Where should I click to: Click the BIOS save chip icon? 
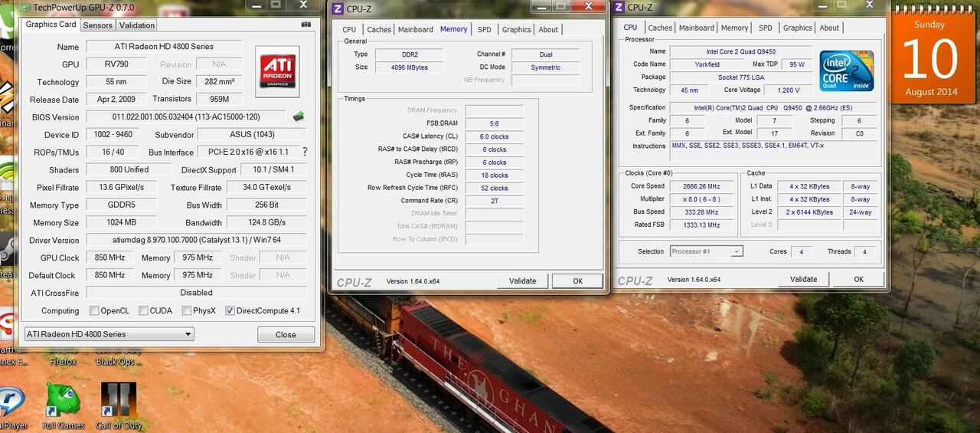pyautogui.click(x=299, y=116)
